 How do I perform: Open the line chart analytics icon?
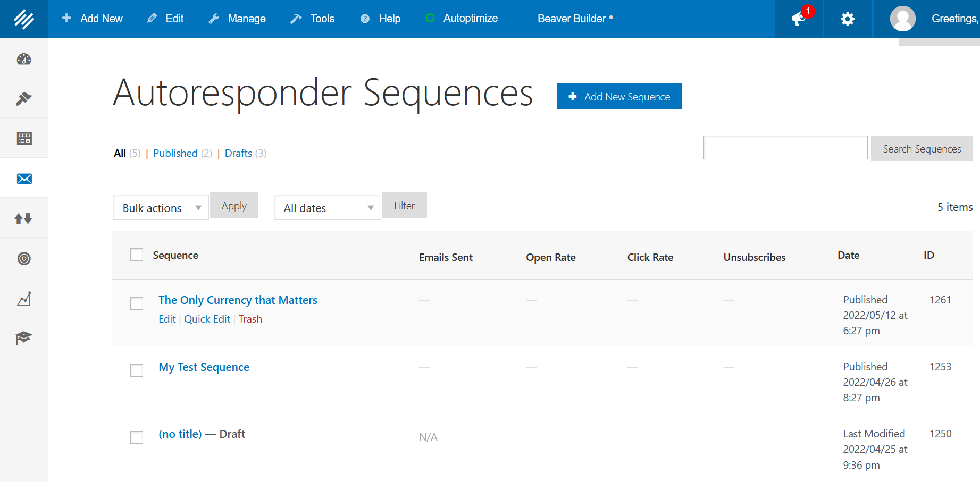24,298
